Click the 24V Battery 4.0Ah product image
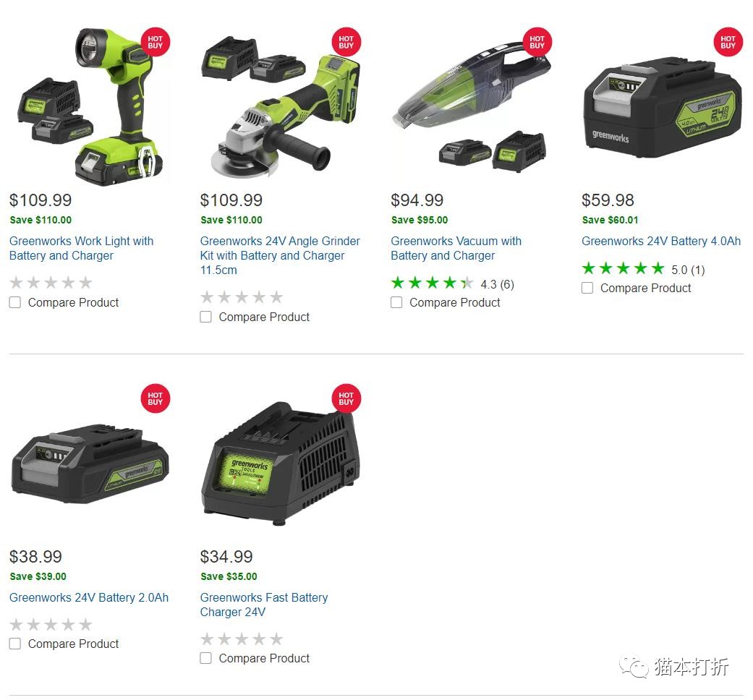753x700 pixels. (x=663, y=106)
